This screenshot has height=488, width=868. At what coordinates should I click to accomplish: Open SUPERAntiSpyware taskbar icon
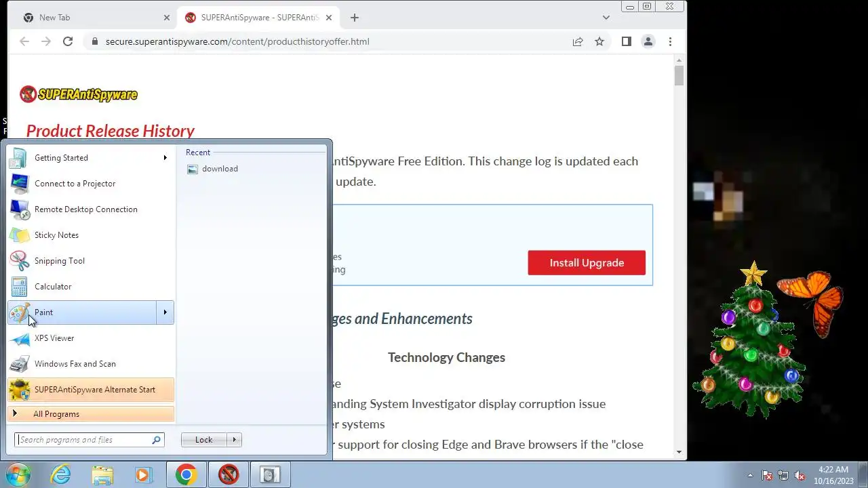[x=229, y=474]
